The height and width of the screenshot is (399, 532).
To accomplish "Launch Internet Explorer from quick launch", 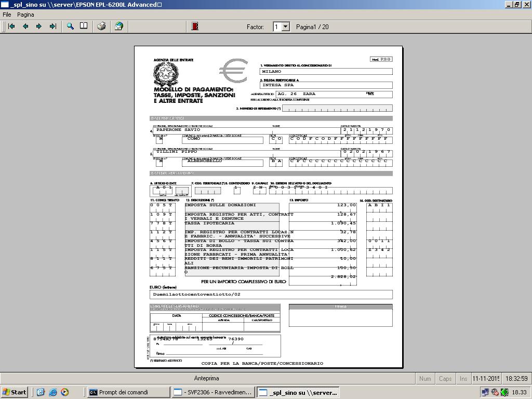I will tap(53, 392).
